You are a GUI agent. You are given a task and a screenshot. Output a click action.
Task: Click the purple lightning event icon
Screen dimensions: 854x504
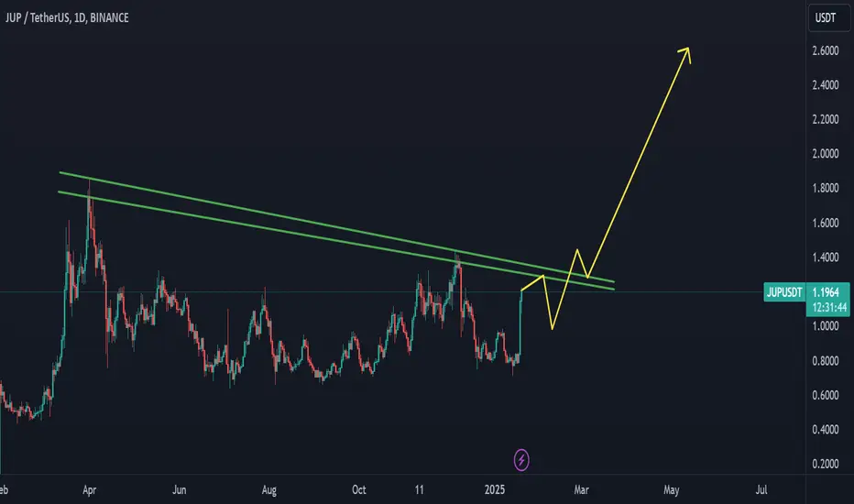pos(521,460)
